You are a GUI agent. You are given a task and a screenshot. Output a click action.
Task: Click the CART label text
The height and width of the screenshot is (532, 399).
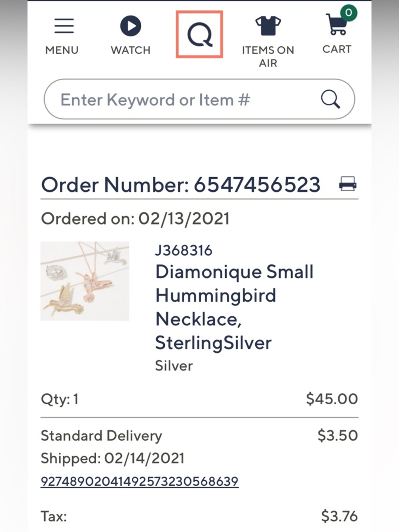click(x=337, y=49)
